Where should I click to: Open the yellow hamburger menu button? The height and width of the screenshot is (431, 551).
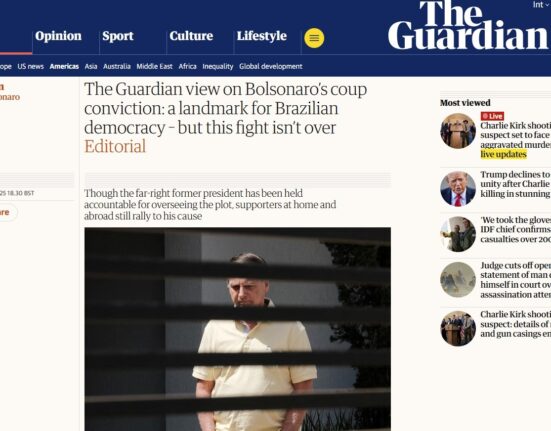tap(314, 38)
